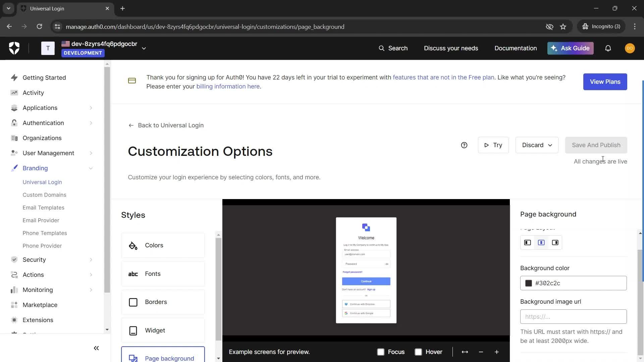The width and height of the screenshot is (644, 362).
Task: Click the Applications layers icon
Action: coord(14,108)
